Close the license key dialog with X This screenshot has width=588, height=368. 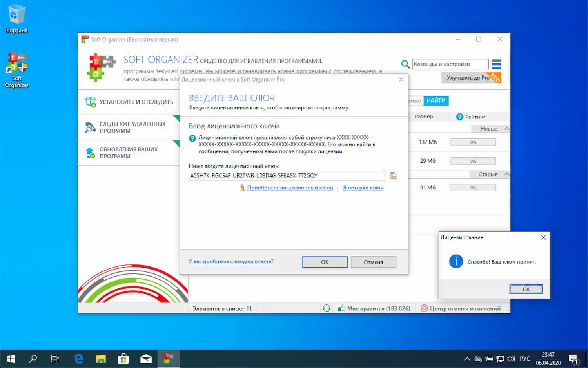pos(401,80)
